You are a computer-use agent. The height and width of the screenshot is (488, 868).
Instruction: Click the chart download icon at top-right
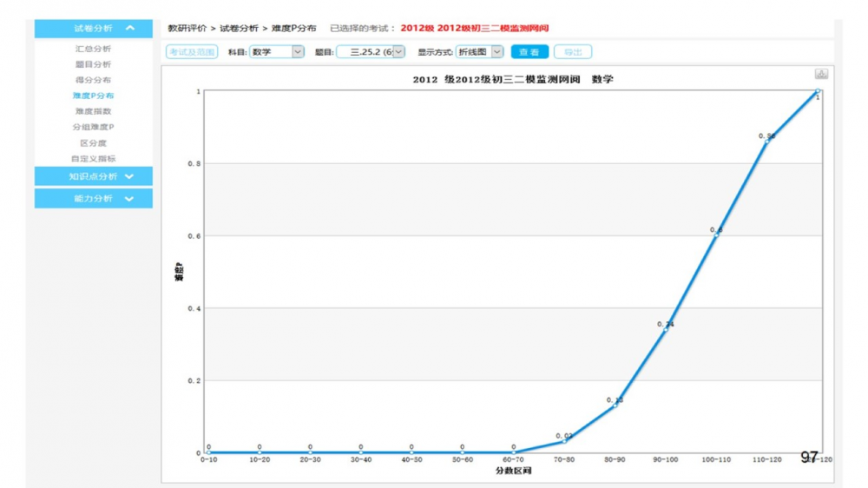(x=821, y=74)
